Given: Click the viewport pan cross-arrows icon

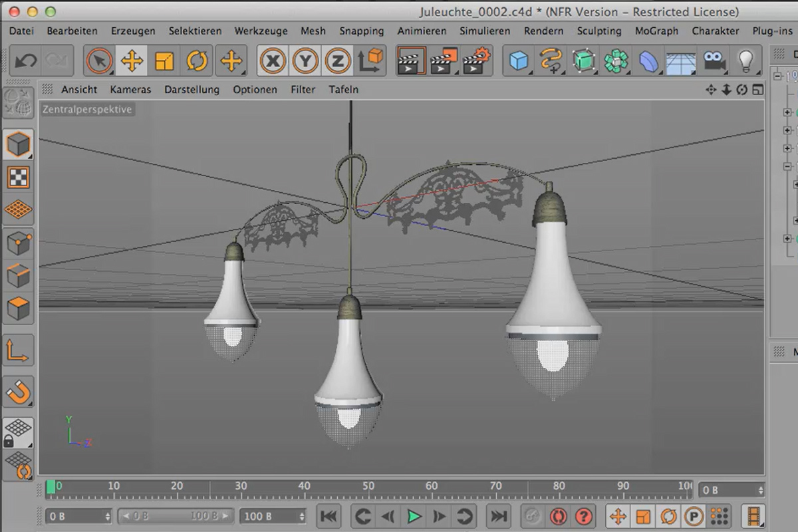Looking at the screenshot, I should 711,89.
